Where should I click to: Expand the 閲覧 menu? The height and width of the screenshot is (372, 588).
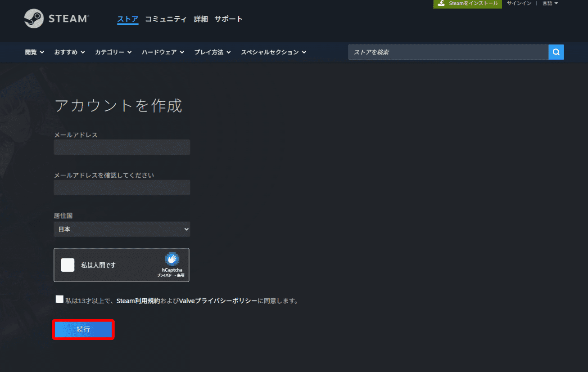[x=34, y=52]
